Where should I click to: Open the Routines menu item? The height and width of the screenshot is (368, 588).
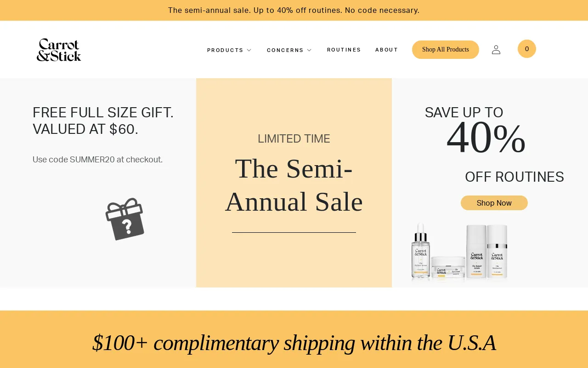[x=344, y=50]
